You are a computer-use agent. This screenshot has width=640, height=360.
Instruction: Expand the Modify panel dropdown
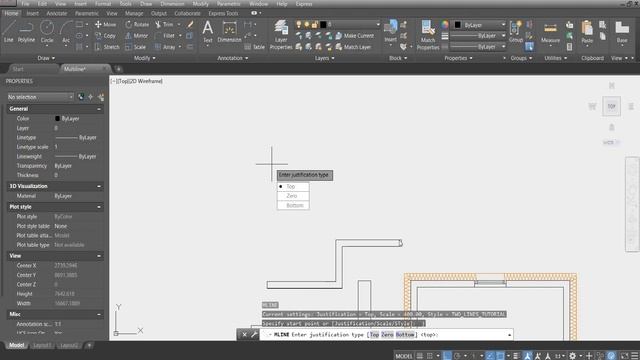click(144, 58)
